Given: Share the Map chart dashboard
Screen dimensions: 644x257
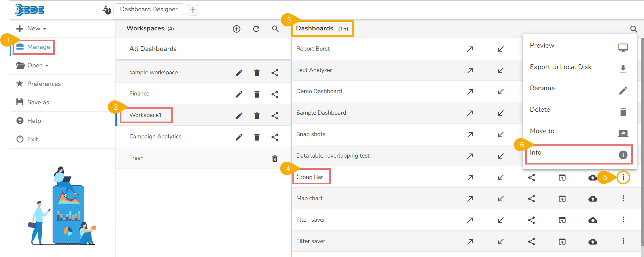Looking at the screenshot, I should (x=531, y=199).
